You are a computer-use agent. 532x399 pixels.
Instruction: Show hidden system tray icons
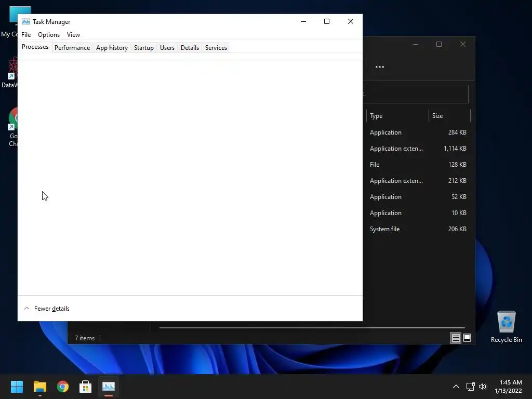[x=456, y=387]
